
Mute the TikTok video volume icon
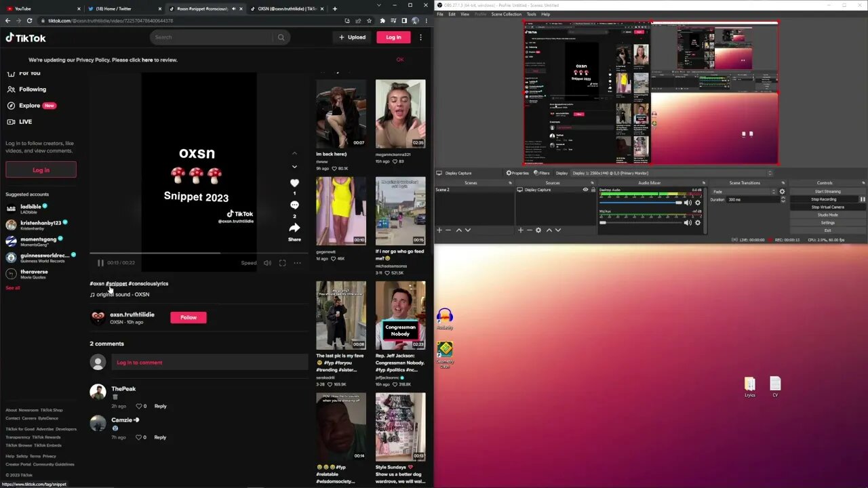click(x=267, y=263)
